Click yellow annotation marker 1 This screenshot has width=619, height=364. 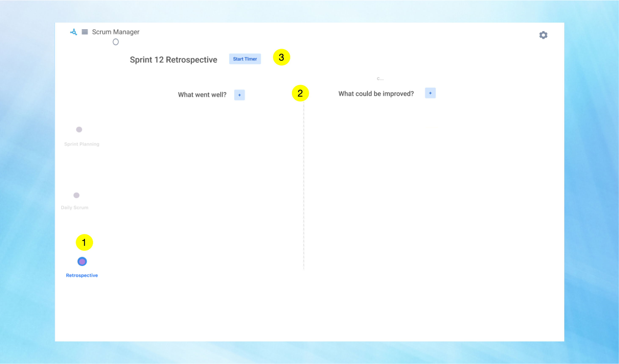pyautogui.click(x=84, y=242)
